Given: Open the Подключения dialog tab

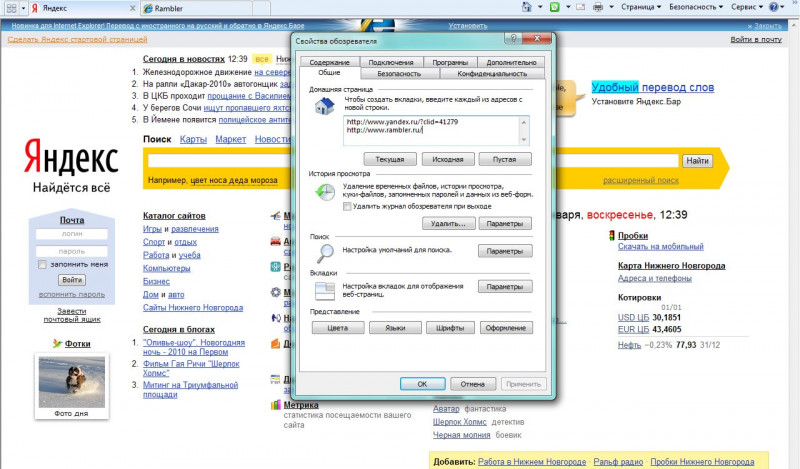Looking at the screenshot, I should coord(391,62).
